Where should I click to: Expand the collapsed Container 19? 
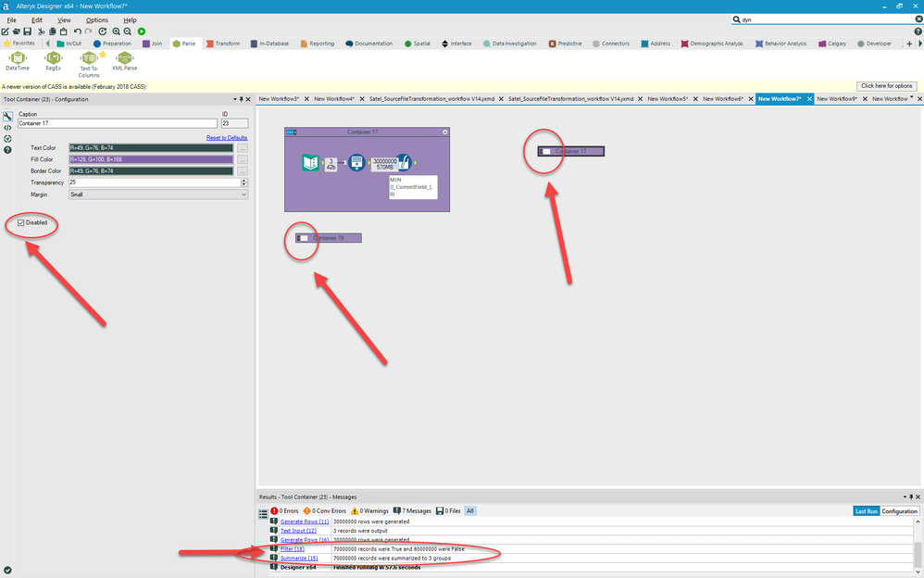click(x=302, y=238)
